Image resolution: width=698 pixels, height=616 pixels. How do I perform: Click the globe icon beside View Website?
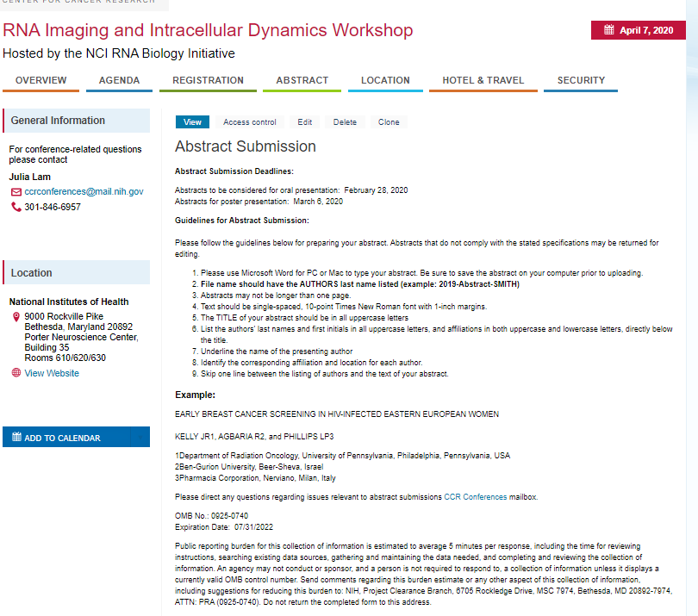pyautogui.click(x=16, y=372)
